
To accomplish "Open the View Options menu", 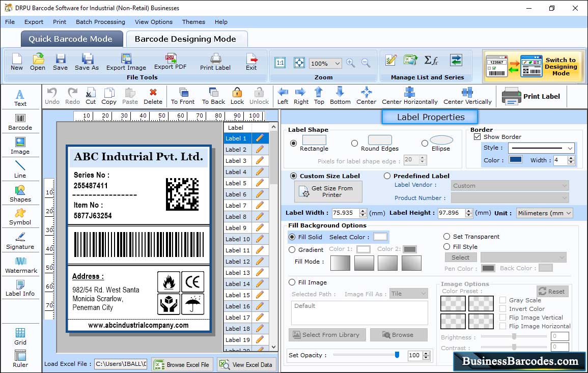I will [154, 22].
